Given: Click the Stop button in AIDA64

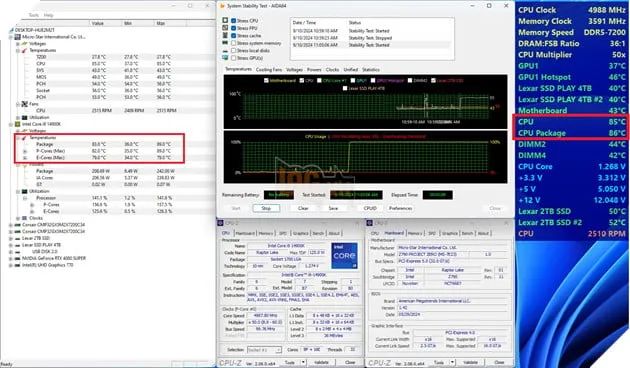Looking at the screenshot, I should coord(266,208).
